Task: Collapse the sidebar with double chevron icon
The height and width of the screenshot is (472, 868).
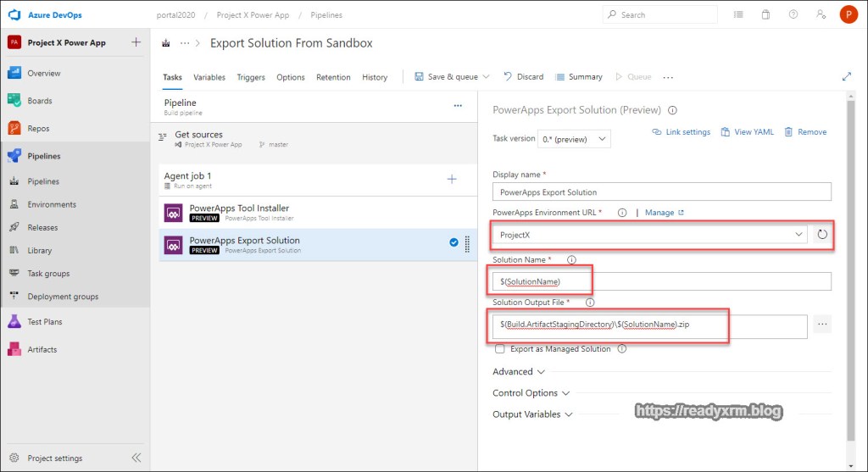Action: [x=136, y=458]
